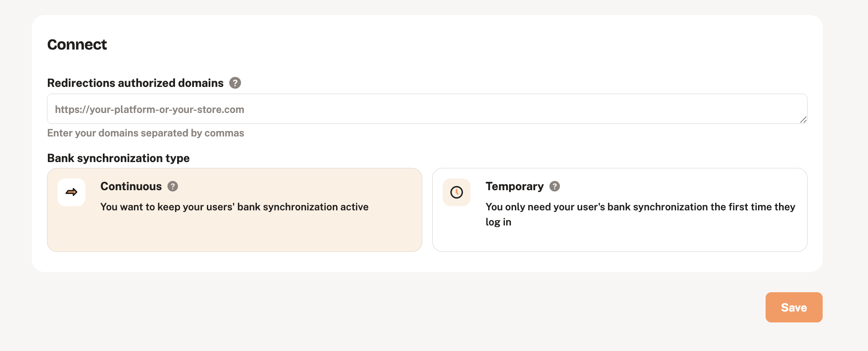Click 'Enter your domains separated by commas' hint
The image size is (868, 351).
[146, 133]
